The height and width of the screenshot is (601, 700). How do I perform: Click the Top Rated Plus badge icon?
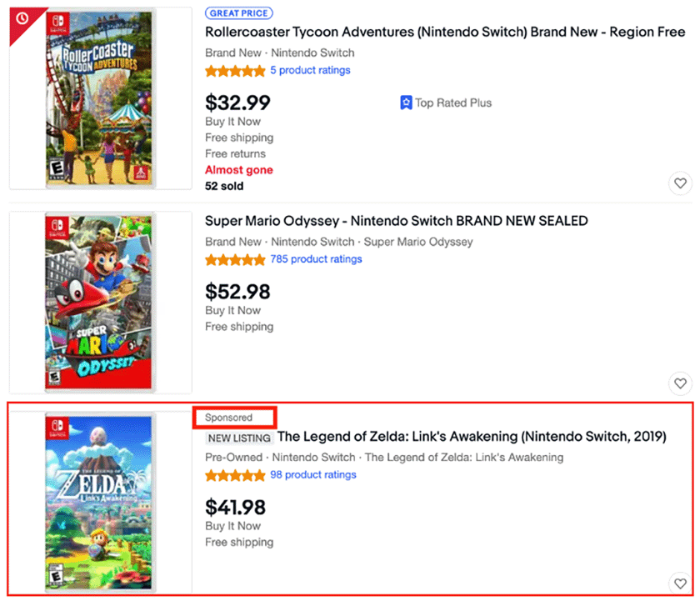tap(406, 103)
